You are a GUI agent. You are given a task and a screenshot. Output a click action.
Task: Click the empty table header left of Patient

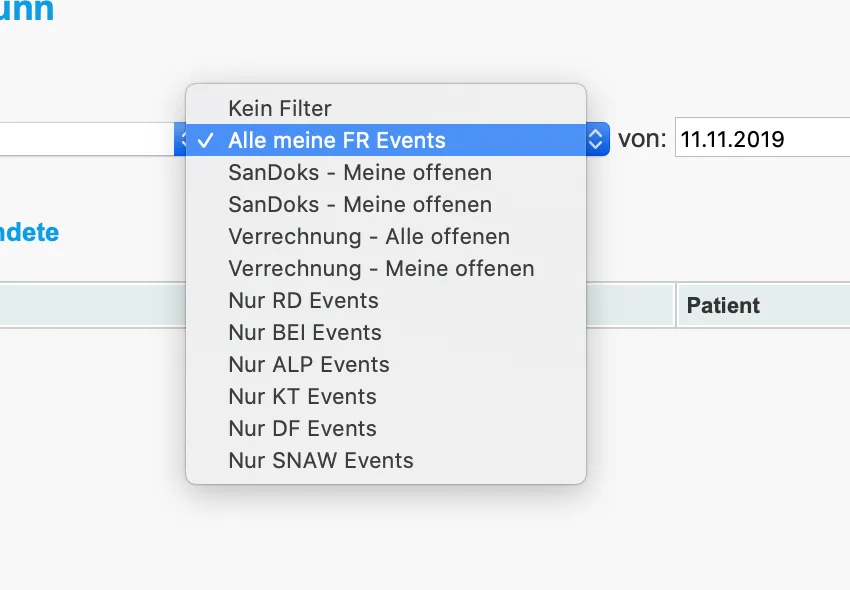90,305
